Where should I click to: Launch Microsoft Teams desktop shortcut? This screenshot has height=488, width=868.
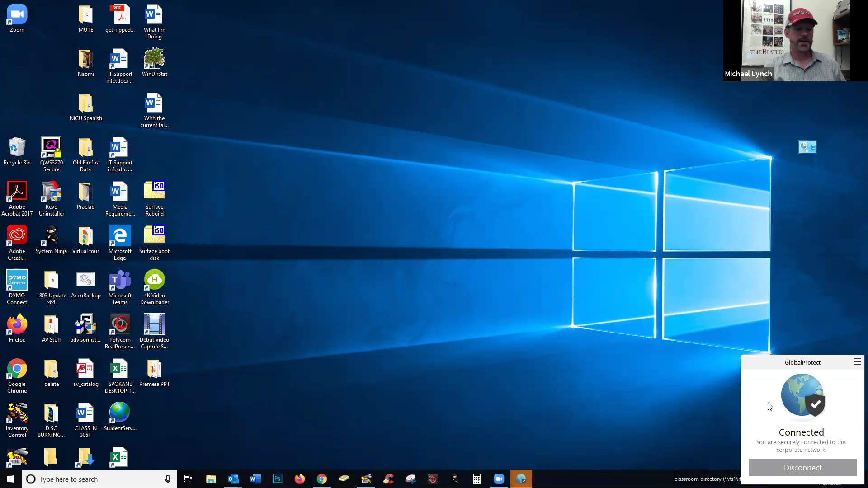[120, 287]
